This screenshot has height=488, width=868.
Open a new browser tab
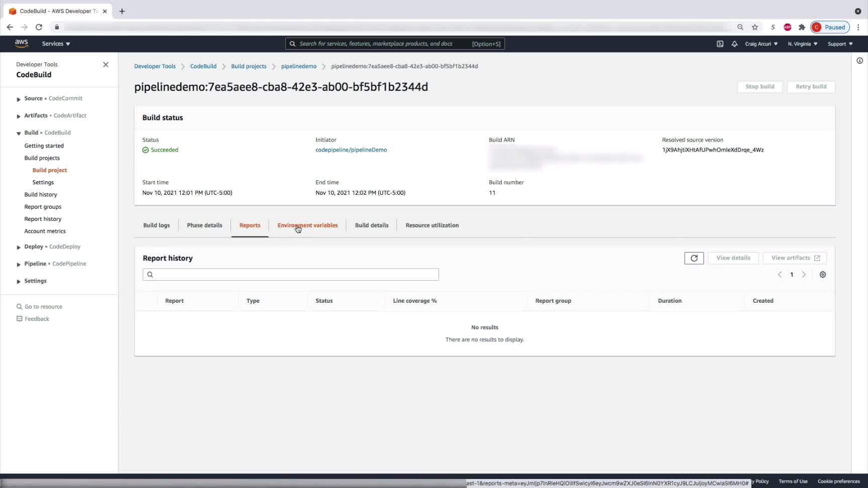coord(122,11)
